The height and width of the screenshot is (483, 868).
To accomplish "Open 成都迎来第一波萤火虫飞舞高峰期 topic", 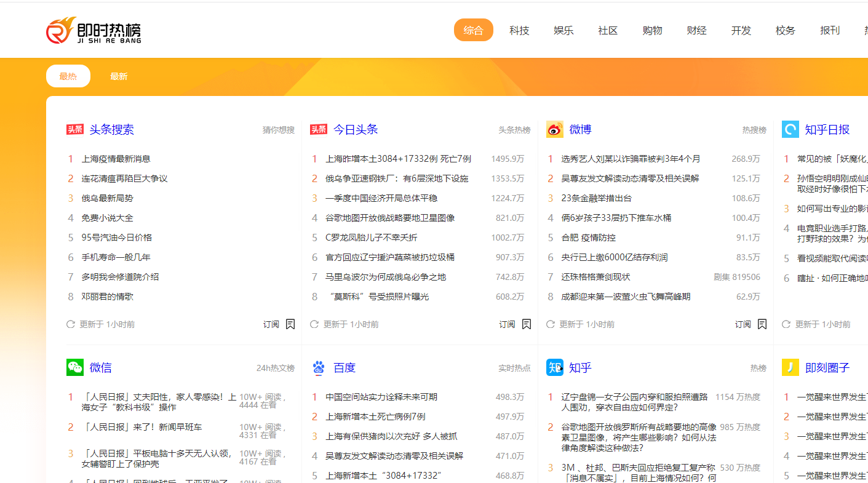I will [626, 297].
